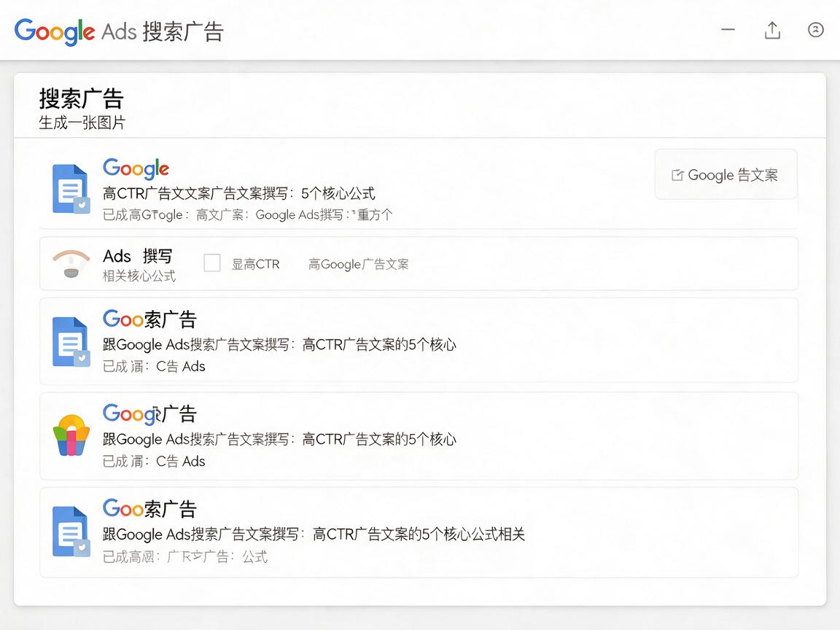Click the Goog广告 card heading
This screenshot has height=630, width=840.
point(149,414)
